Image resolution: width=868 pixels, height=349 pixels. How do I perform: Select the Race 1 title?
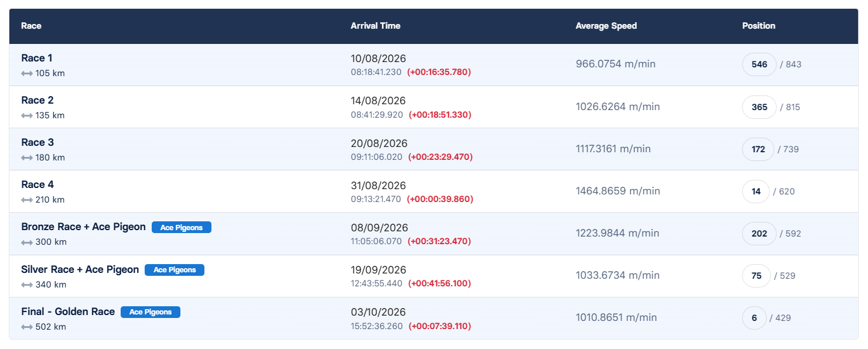[x=37, y=58]
